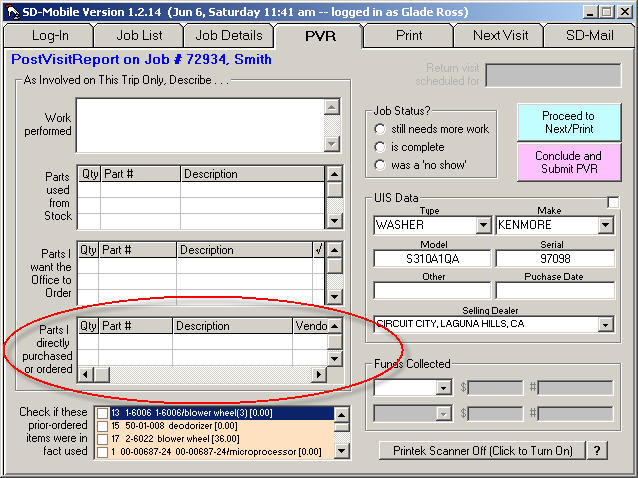Select 'still needs more work' job status

tap(380, 129)
